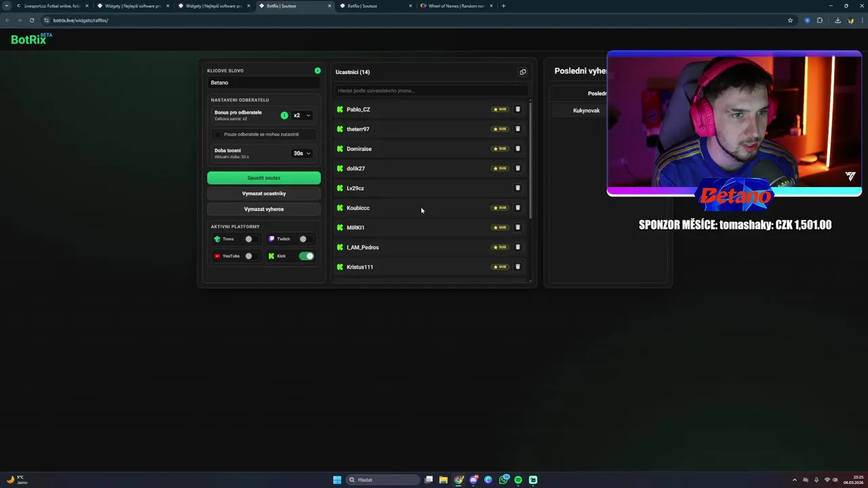Click participants list scrollbar
Image resolution: width=868 pixels, height=488 pixels.
tap(530, 160)
